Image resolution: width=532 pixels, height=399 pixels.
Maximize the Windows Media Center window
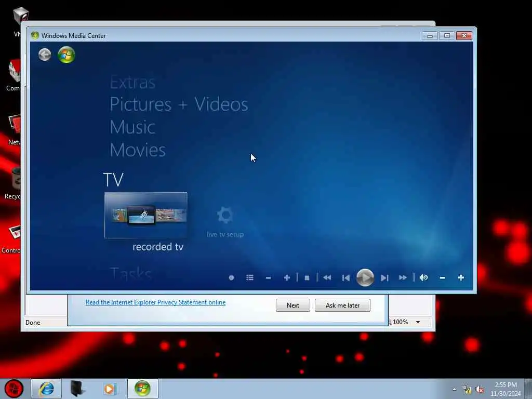tap(447, 36)
